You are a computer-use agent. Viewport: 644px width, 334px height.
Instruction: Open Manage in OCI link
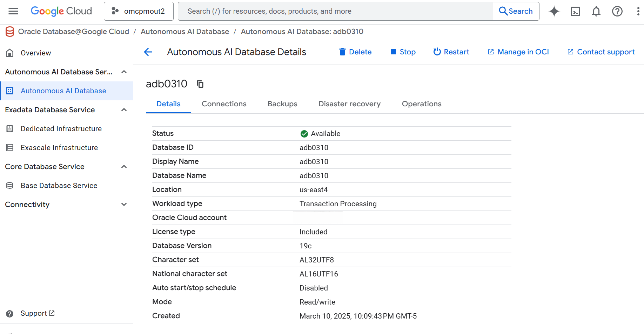click(x=518, y=52)
